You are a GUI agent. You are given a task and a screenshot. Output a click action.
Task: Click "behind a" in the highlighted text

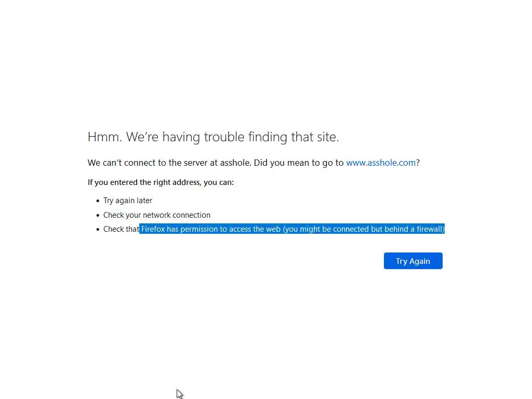tap(400, 229)
